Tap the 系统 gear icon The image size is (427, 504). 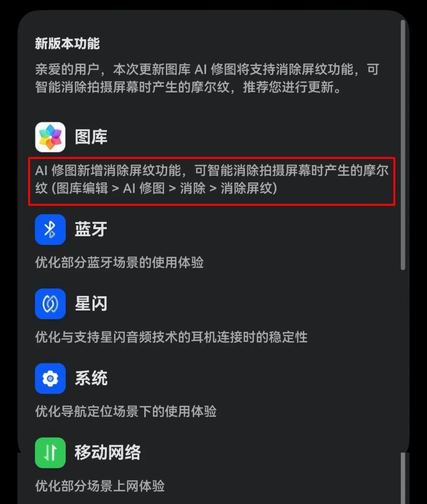tap(50, 378)
